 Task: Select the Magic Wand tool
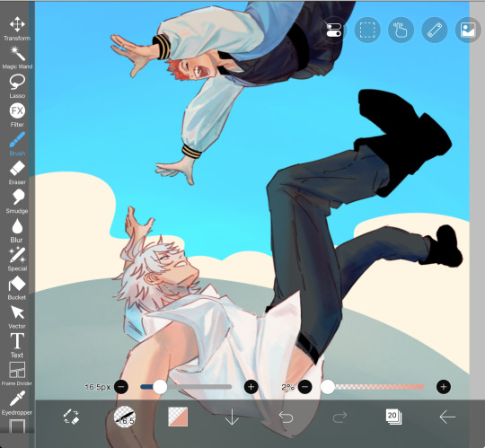click(17, 57)
